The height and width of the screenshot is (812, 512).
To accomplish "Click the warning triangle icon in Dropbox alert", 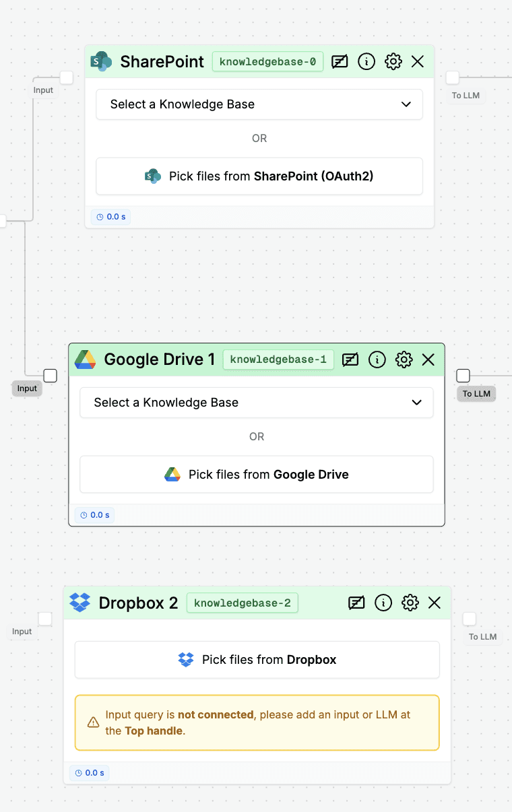I will (x=94, y=722).
